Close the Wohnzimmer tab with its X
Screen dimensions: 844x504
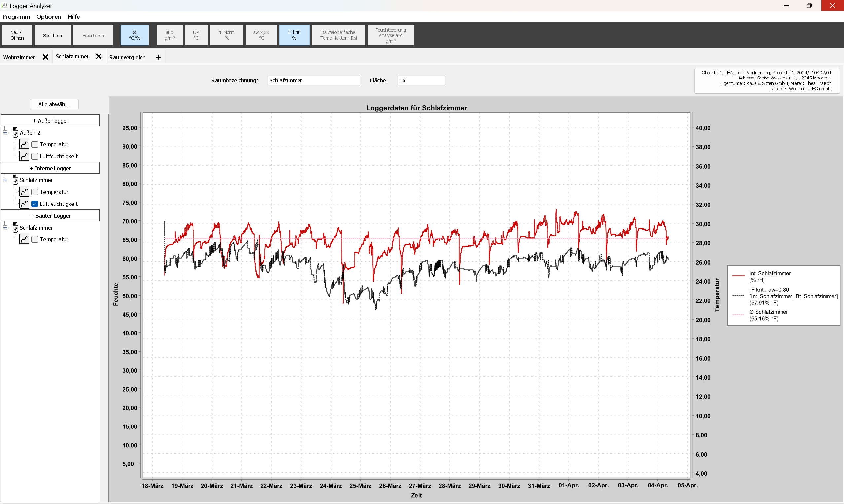(45, 57)
